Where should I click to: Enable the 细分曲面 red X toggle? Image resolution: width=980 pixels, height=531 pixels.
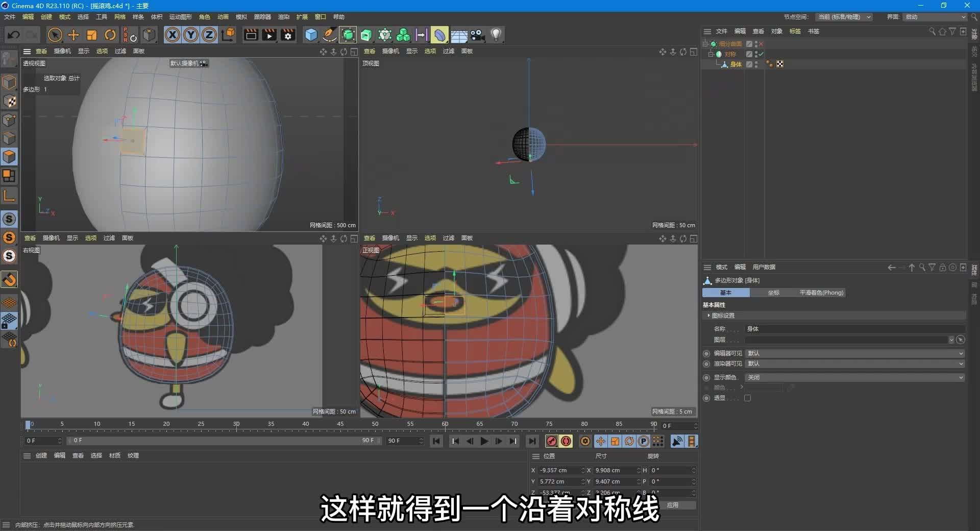click(x=761, y=44)
